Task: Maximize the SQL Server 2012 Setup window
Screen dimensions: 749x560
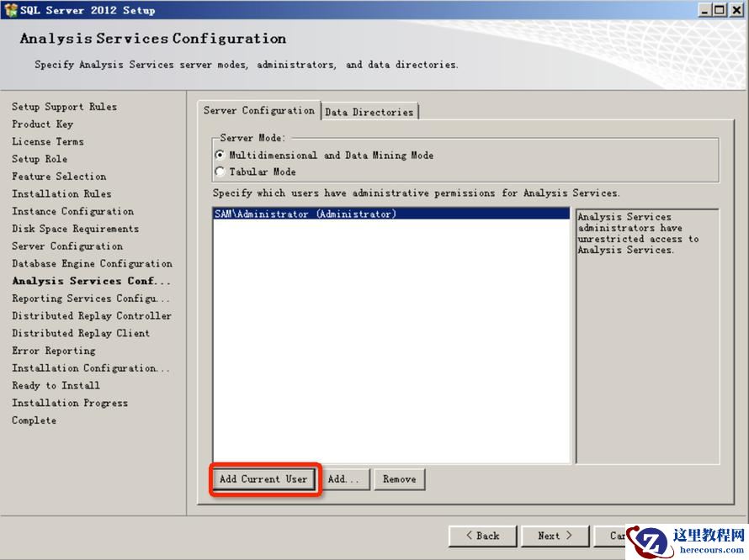Action: pos(719,10)
